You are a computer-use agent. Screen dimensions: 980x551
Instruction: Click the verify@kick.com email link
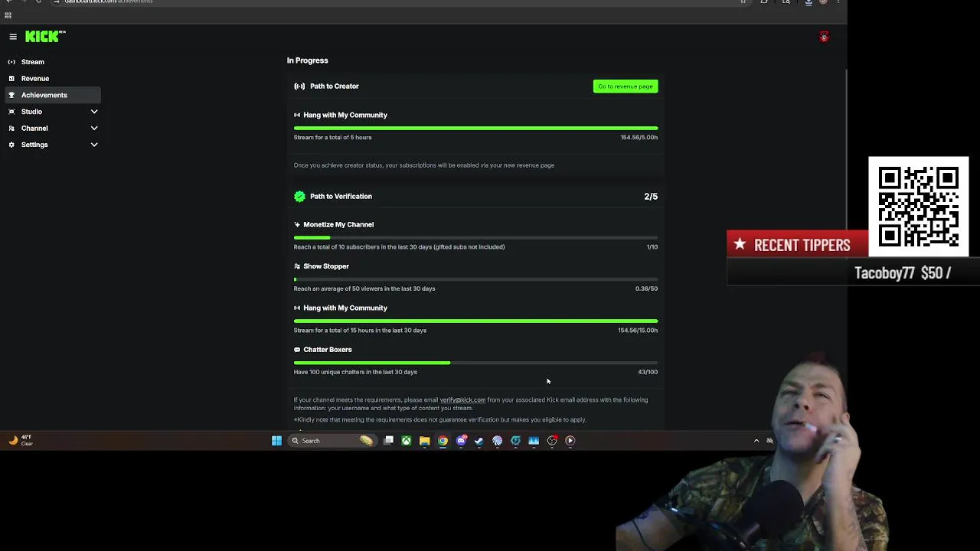tap(462, 399)
